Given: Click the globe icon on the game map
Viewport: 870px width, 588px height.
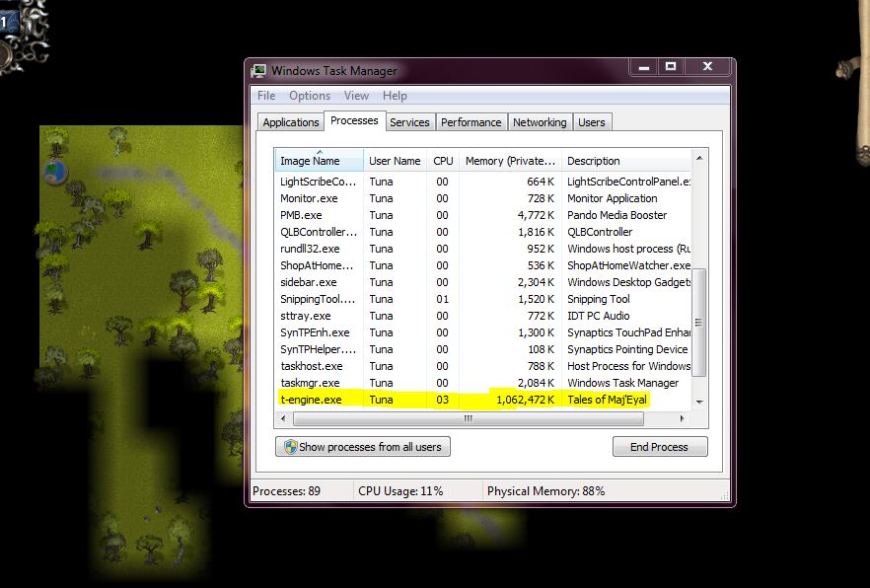Looking at the screenshot, I should (x=55, y=172).
